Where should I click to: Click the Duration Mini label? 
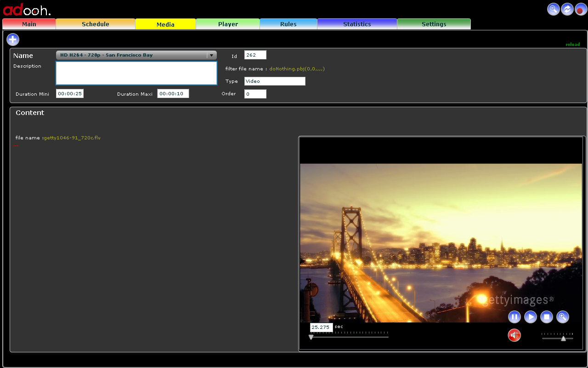[x=32, y=94]
